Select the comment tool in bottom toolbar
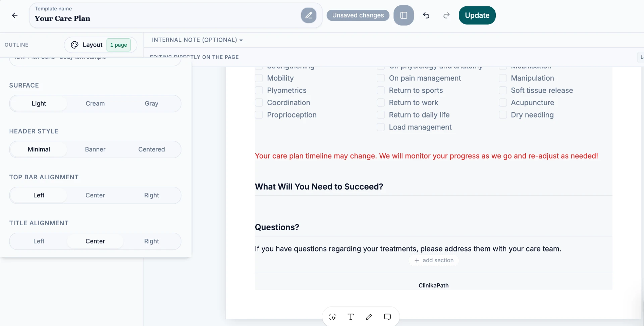 [x=387, y=317]
